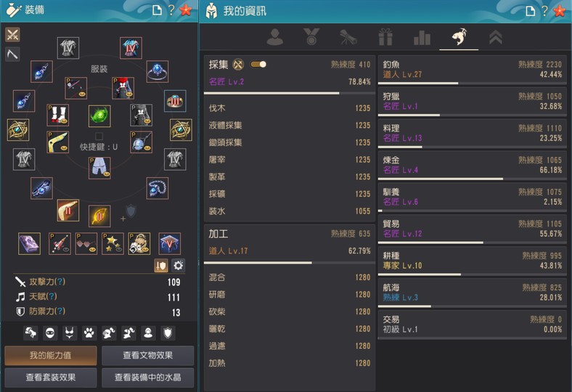Open equipment settings gear icon

pyautogui.click(x=178, y=266)
